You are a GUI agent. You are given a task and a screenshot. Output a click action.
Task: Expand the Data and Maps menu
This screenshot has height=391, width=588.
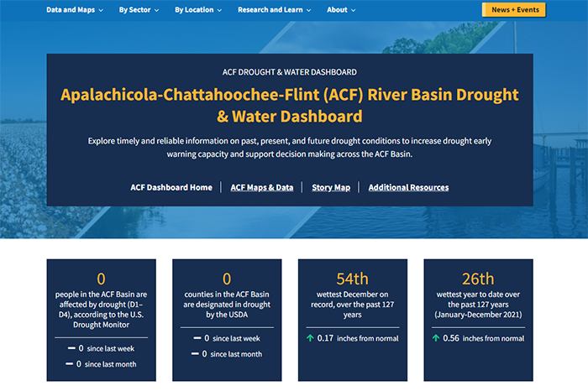tap(74, 10)
